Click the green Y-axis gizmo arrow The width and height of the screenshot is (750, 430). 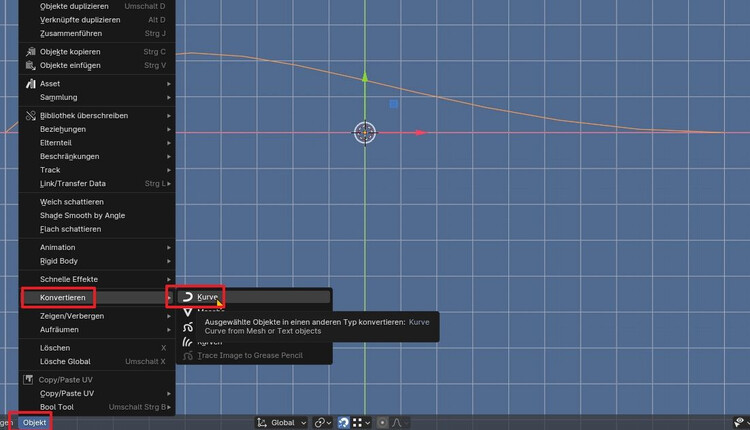click(x=365, y=77)
